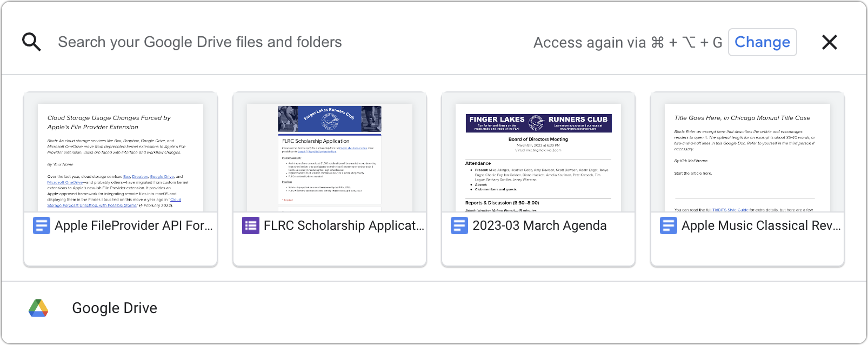Click the Docs icon beside 2023-03 March Agenda
Viewport: 868px width, 345px height.
(459, 225)
